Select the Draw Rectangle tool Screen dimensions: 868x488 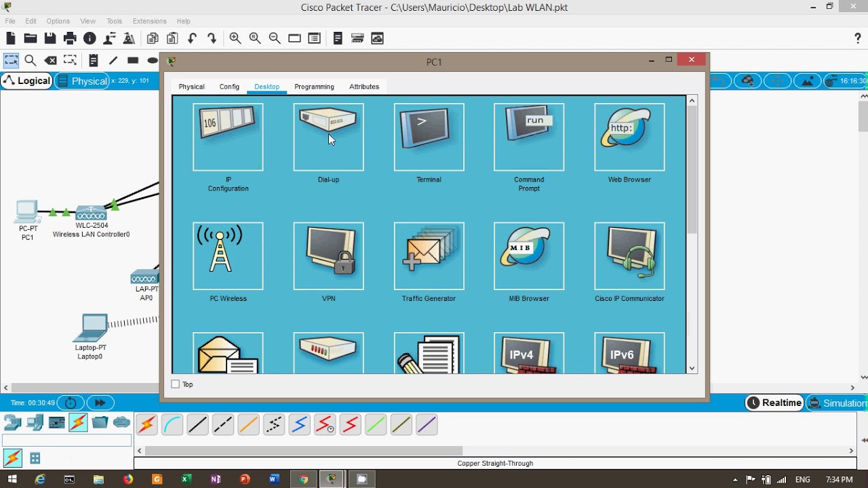133,60
